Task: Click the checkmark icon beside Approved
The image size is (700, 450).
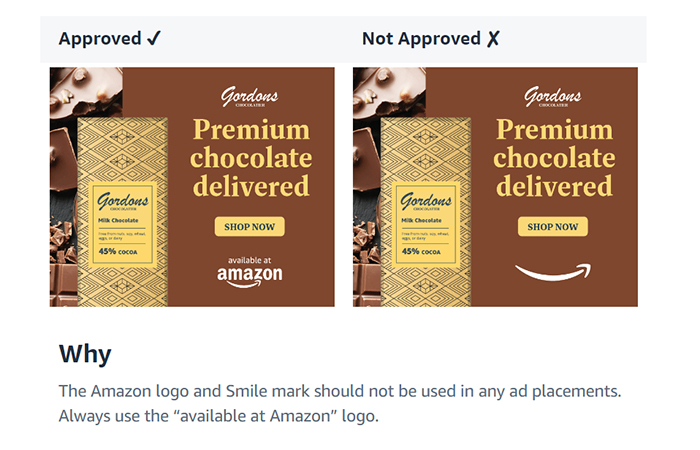Action: [154, 39]
